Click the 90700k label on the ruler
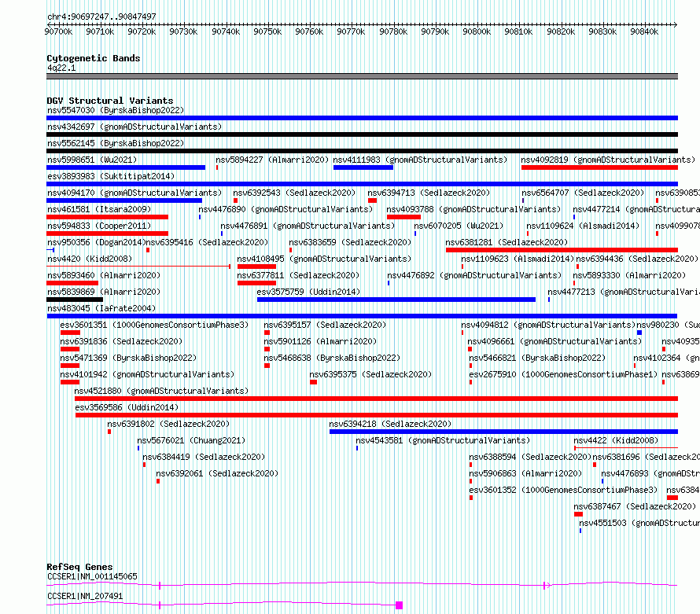 (x=58, y=31)
